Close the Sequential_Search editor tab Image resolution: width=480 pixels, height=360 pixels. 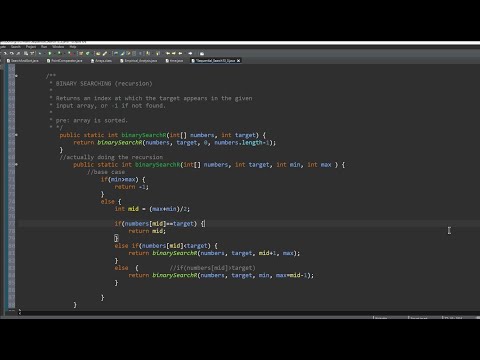(238, 61)
